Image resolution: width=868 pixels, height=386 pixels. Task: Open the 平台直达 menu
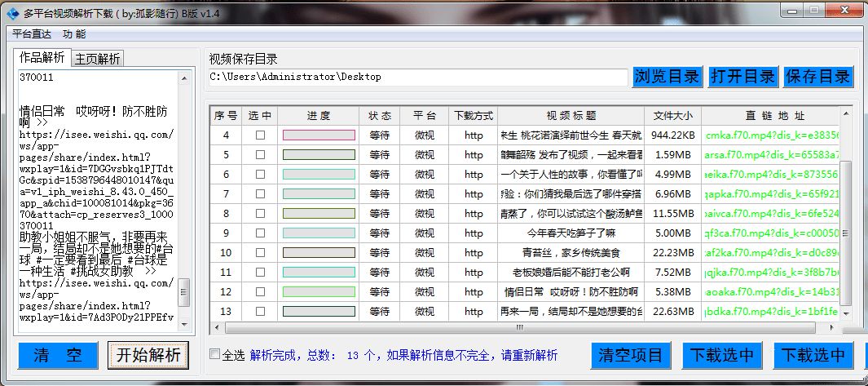click(x=32, y=34)
